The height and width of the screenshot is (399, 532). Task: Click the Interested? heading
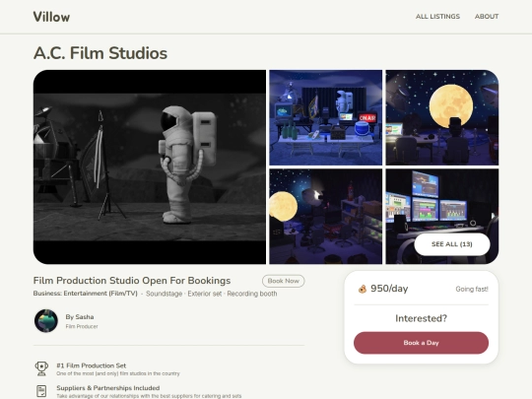(421, 318)
